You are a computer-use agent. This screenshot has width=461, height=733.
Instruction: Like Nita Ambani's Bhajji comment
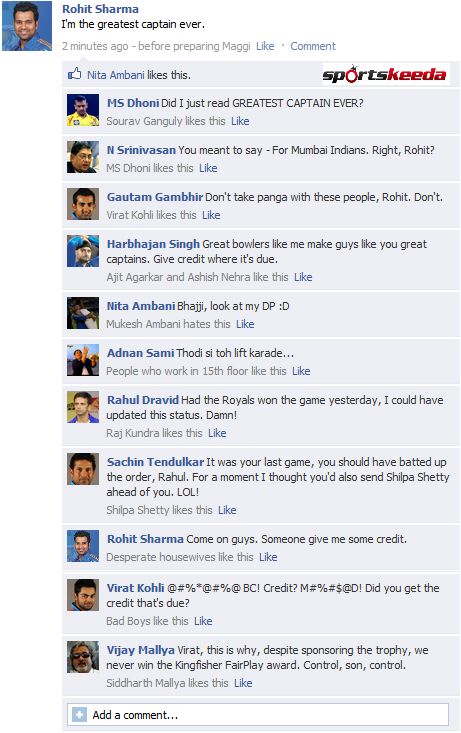pyautogui.click(x=245, y=324)
